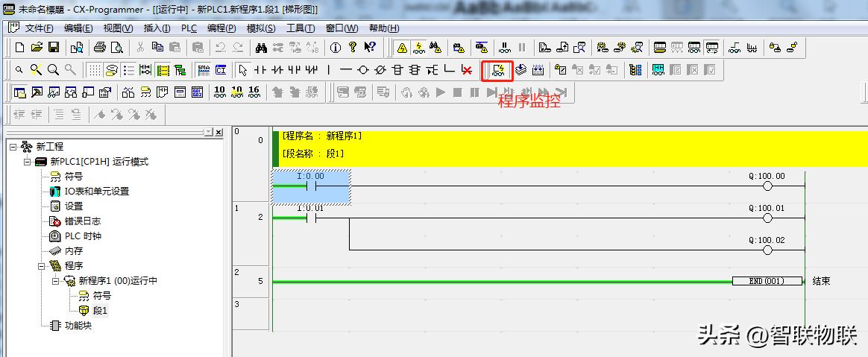Select IO表和单元设置 in tree

pos(96,192)
